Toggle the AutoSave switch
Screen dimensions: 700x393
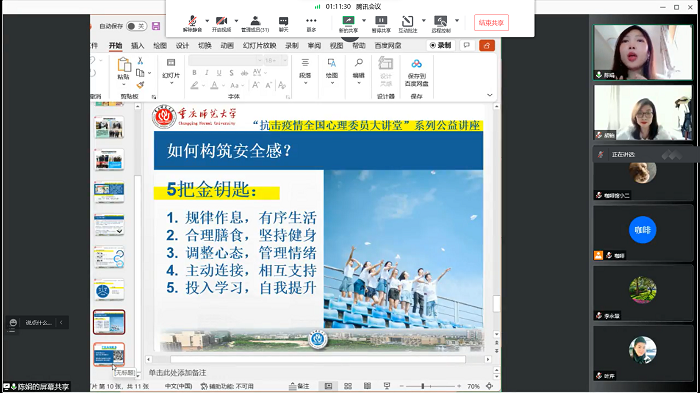[x=136, y=26]
